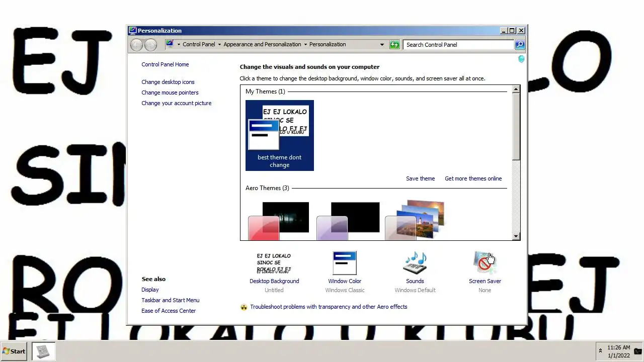Image resolution: width=644 pixels, height=362 pixels.
Task: Open the Desktop Background icon
Action: (x=274, y=262)
